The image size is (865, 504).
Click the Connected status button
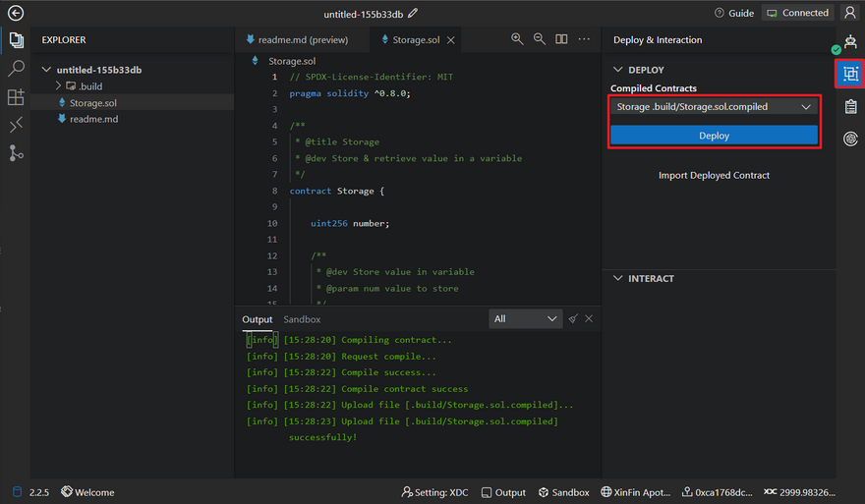pyautogui.click(x=798, y=13)
